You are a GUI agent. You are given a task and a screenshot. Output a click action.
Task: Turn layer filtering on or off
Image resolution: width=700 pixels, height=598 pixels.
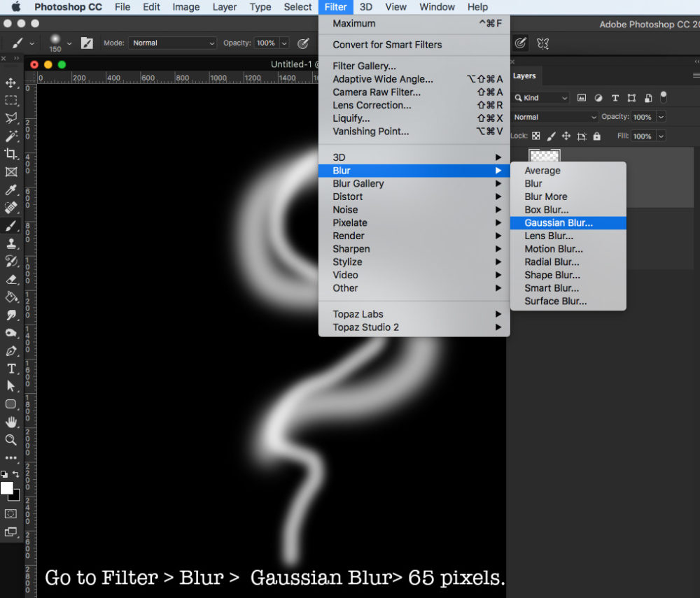point(664,97)
